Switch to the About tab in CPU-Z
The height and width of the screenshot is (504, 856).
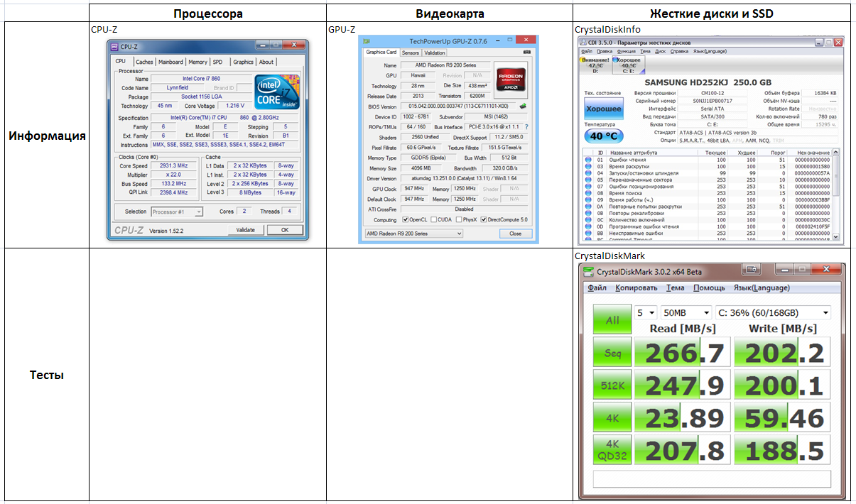coord(266,62)
